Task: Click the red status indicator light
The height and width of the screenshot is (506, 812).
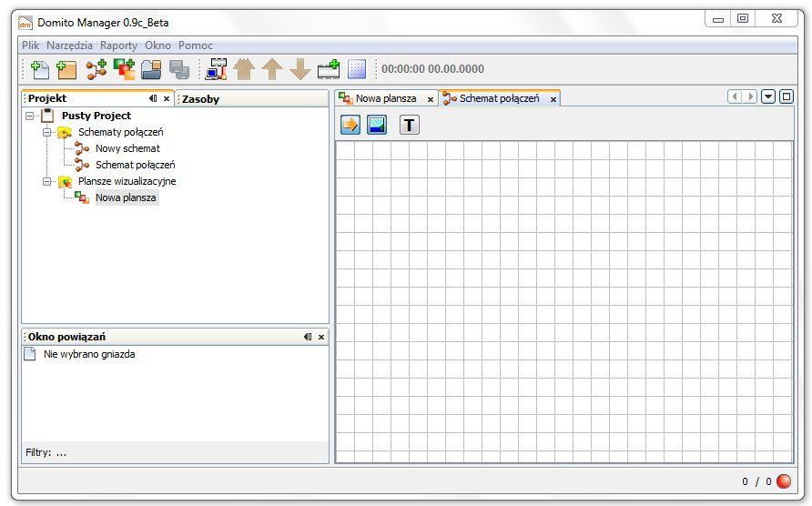Action: pyautogui.click(x=784, y=481)
